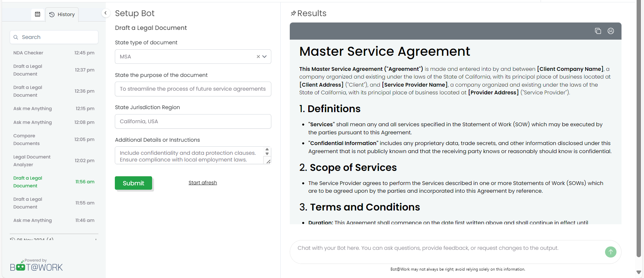Send chat message with green arrow button
This screenshot has width=644, height=278.
610,252
